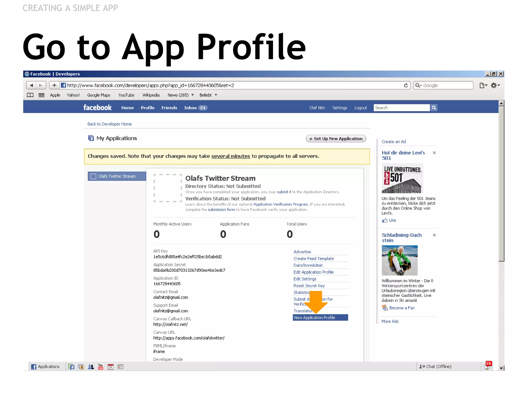Click View Application Profile link

click(x=320, y=318)
